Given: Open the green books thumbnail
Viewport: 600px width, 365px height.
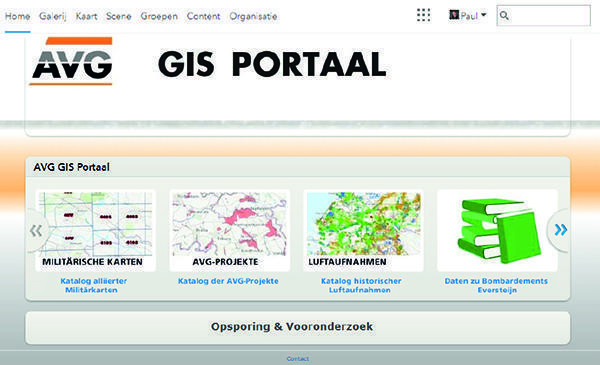Looking at the screenshot, I should (x=497, y=231).
